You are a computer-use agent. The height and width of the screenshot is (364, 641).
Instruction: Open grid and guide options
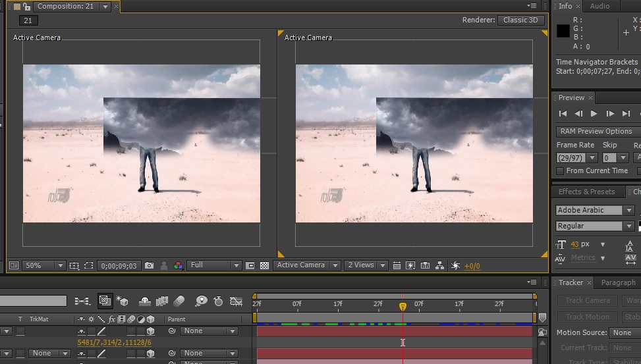click(x=74, y=265)
